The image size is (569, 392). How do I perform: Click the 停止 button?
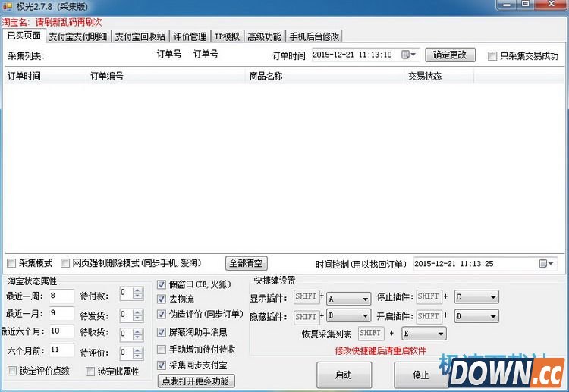(x=420, y=375)
